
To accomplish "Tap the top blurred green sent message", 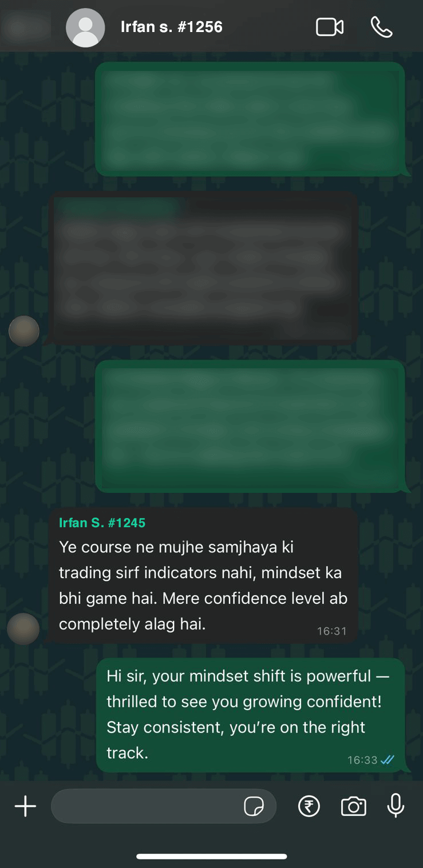I will click(x=250, y=119).
